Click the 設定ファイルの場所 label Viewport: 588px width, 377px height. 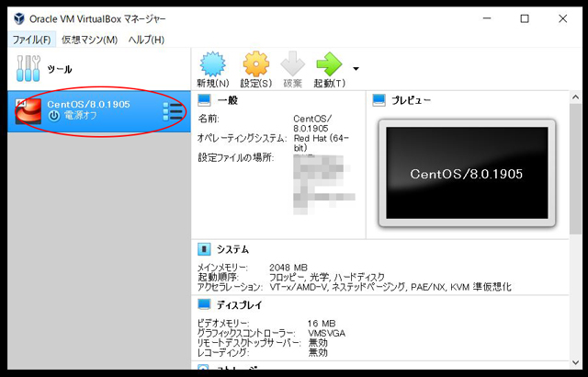[236, 157]
